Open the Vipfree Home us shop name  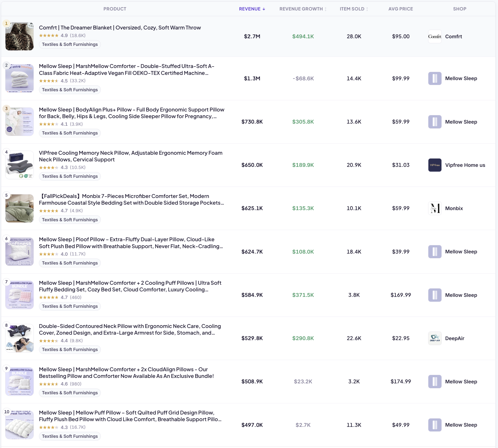tap(465, 165)
